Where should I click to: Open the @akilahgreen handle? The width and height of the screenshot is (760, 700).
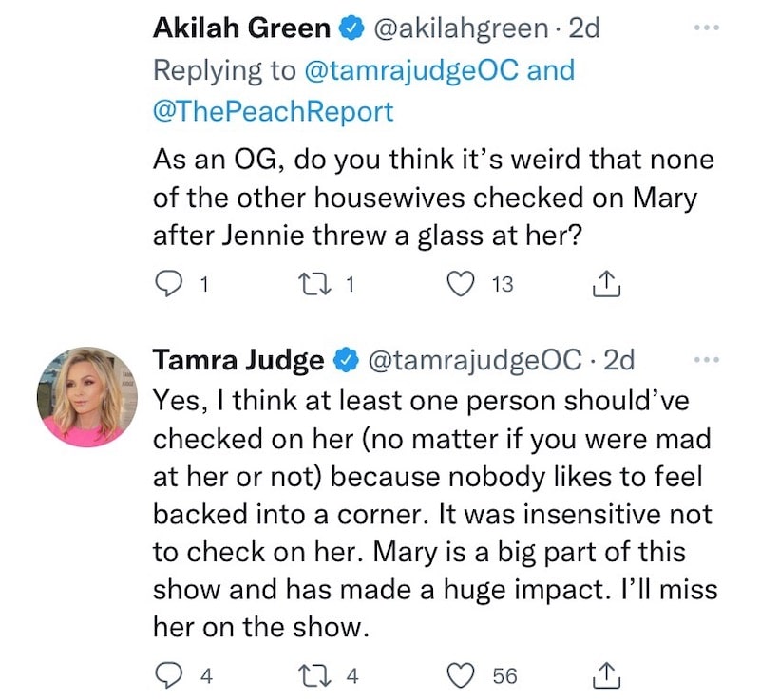(448, 28)
